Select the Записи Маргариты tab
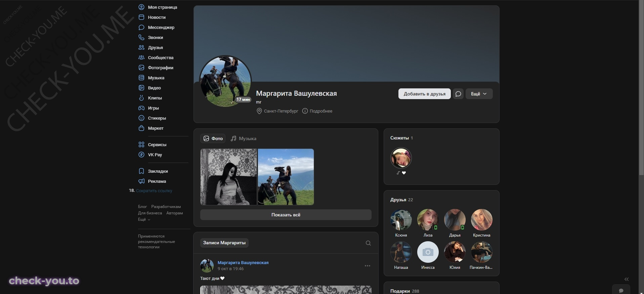 pos(224,243)
